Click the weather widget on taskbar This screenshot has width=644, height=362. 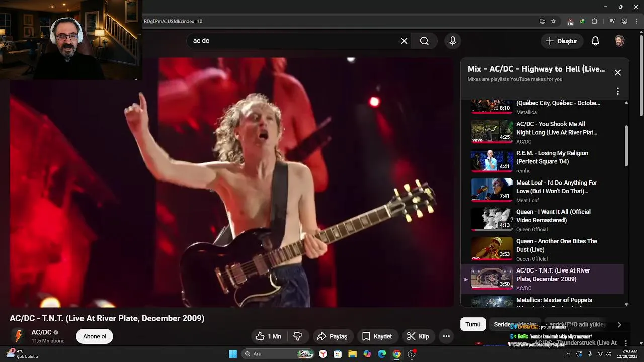pyautogui.click(x=22, y=354)
